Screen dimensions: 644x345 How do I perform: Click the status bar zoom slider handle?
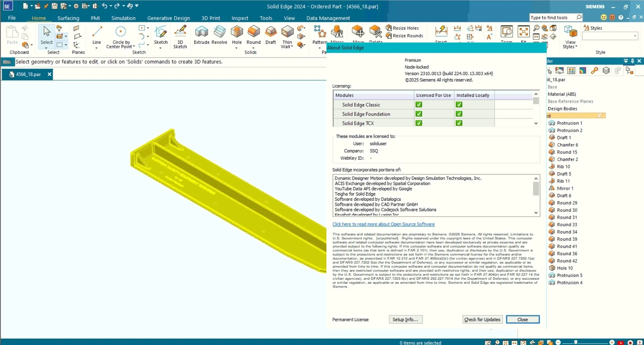576,342
